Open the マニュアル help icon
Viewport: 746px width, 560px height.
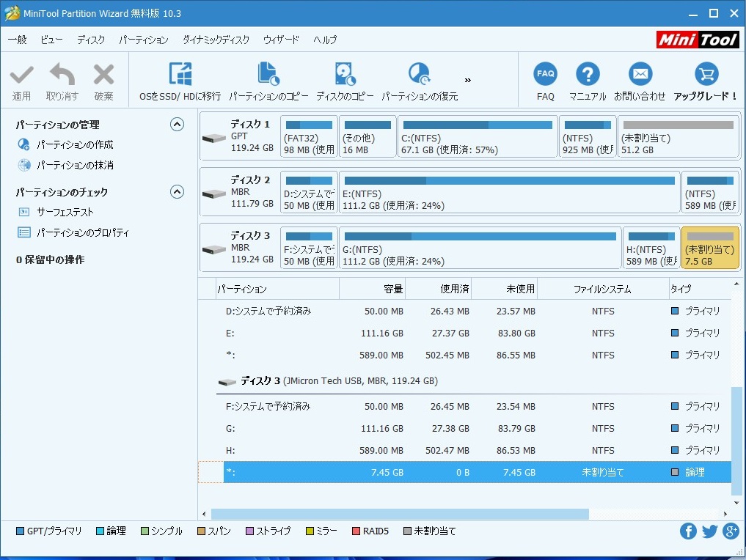(588, 74)
